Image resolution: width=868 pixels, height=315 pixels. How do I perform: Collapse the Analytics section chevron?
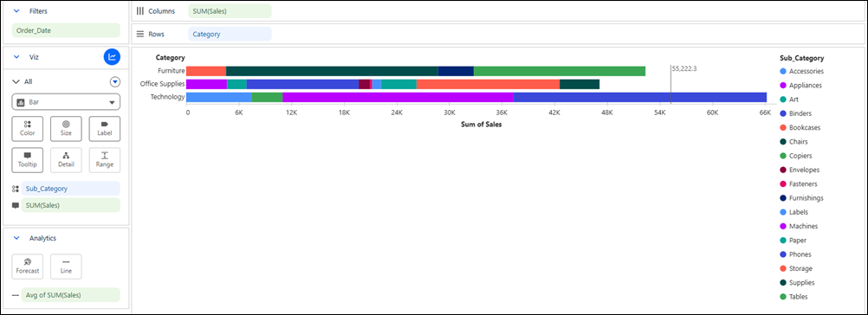[16, 238]
